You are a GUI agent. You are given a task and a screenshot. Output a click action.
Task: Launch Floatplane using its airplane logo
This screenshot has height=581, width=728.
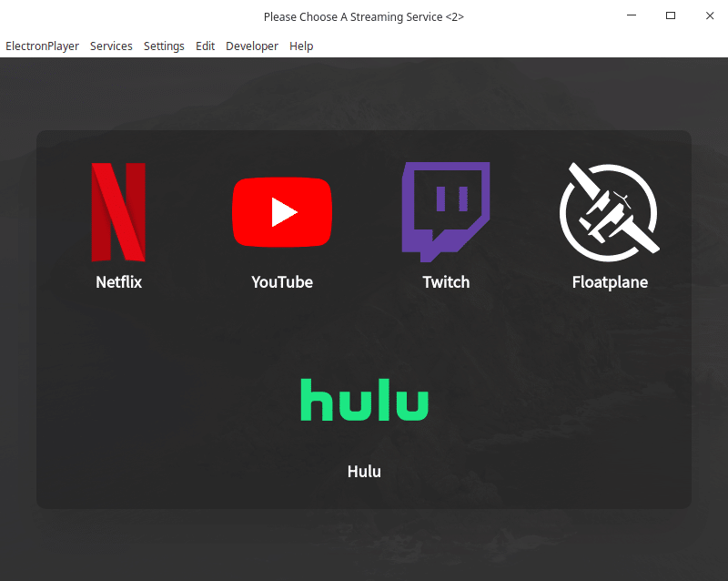[x=609, y=211]
